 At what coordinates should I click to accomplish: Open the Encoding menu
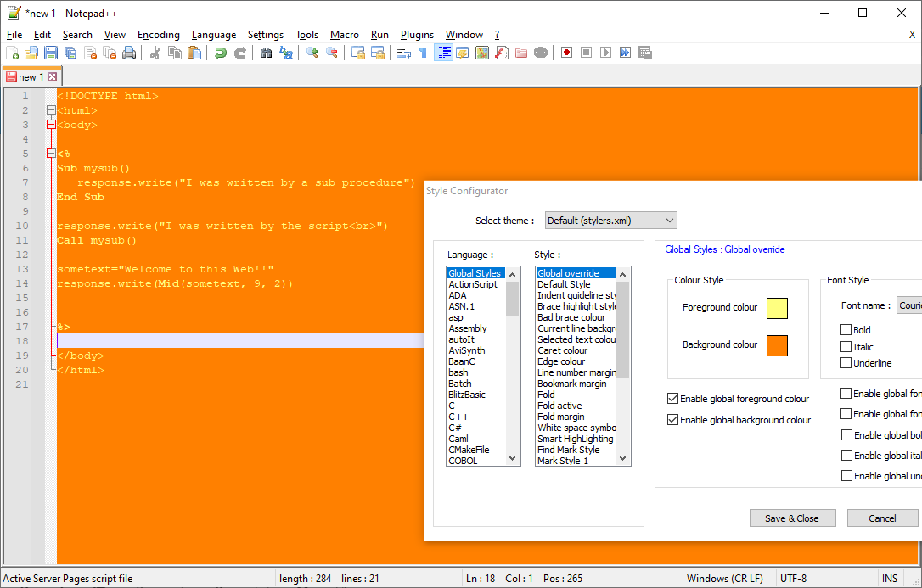tap(159, 35)
